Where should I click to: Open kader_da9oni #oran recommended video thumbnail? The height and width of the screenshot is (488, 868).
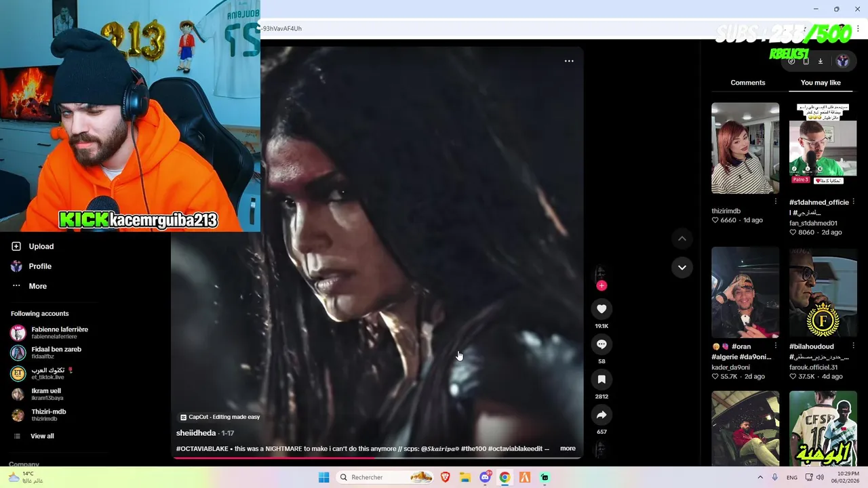(x=745, y=292)
